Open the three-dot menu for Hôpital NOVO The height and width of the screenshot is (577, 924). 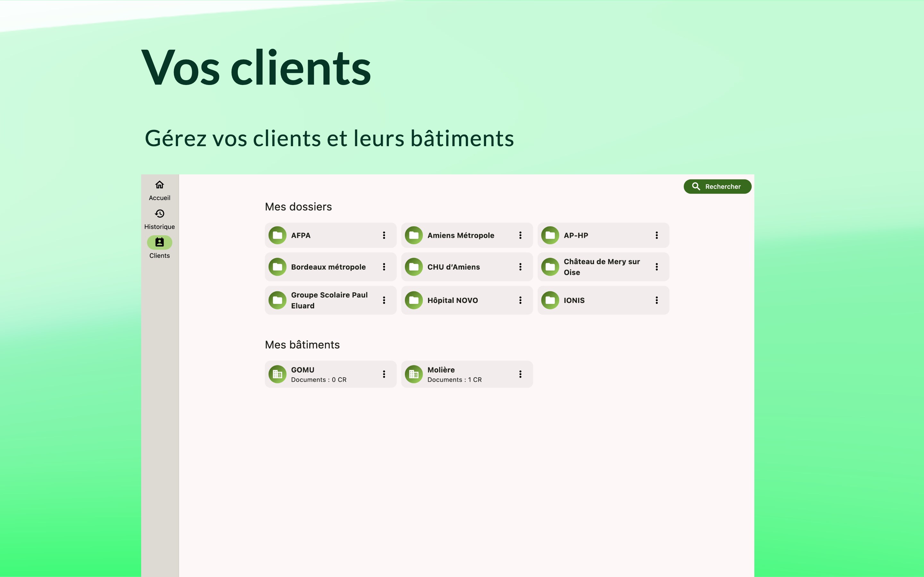[x=520, y=300]
